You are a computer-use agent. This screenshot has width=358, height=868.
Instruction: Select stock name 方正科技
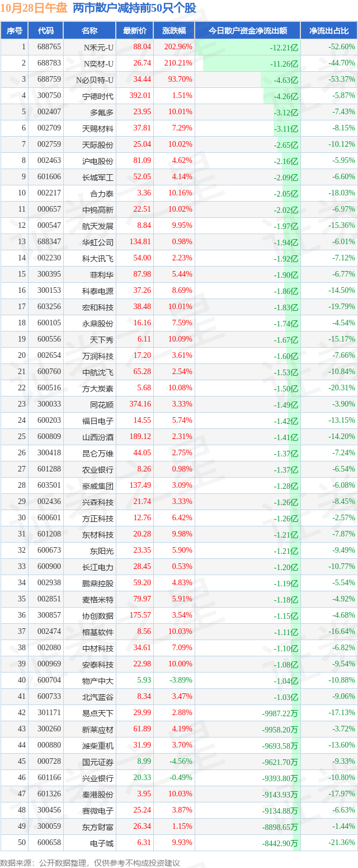[98, 518]
